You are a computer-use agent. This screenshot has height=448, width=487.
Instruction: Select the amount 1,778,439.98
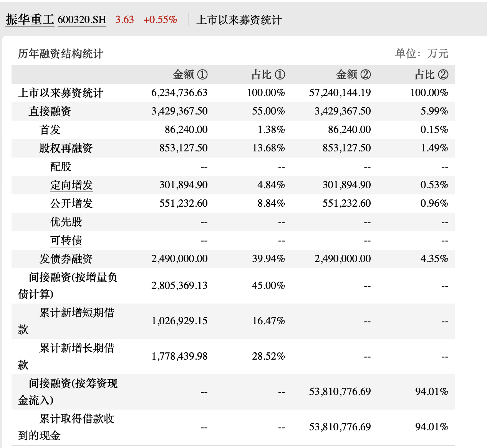tap(179, 356)
